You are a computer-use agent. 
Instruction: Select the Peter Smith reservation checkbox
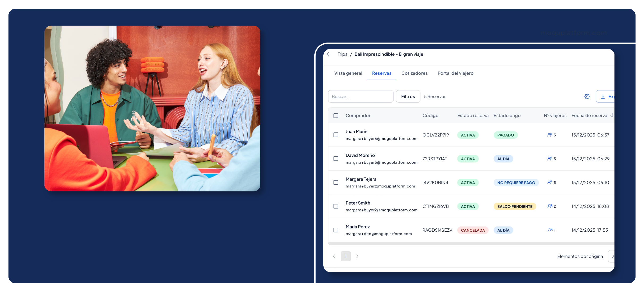pos(336,206)
